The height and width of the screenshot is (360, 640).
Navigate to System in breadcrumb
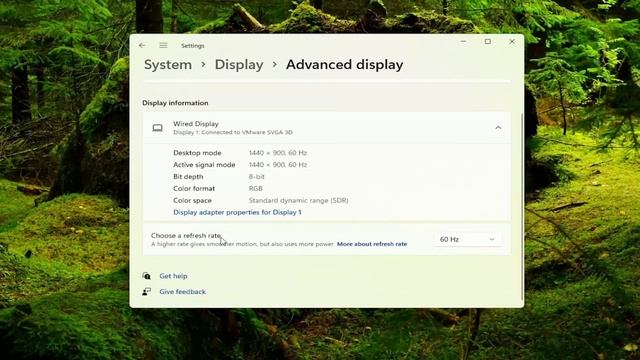coord(168,64)
